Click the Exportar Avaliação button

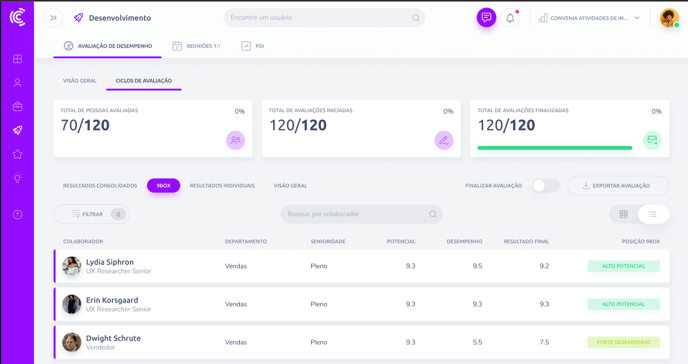click(x=618, y=186)
